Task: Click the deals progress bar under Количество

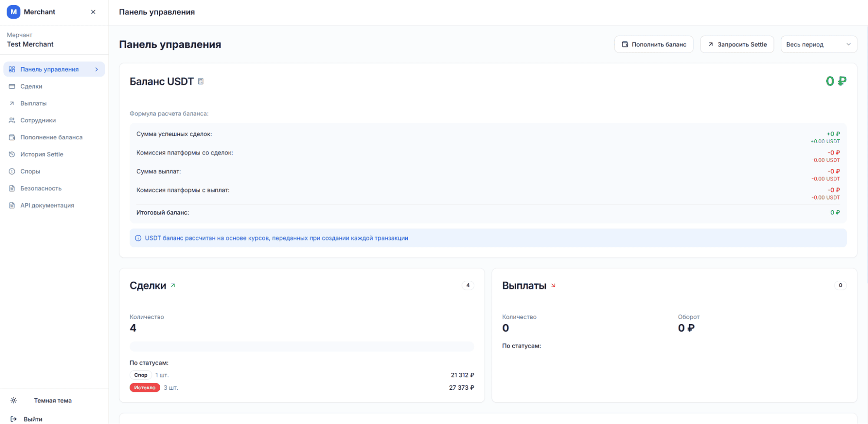Action: click(301, 346)
